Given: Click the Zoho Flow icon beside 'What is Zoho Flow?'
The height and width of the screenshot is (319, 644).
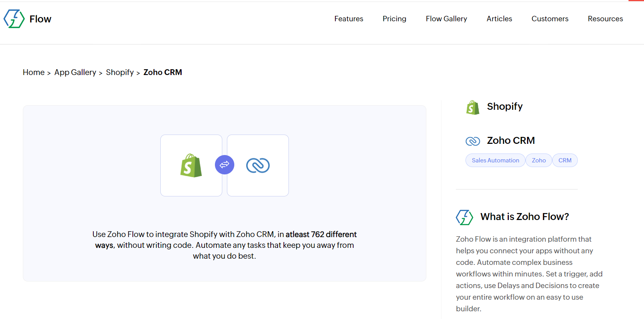Looking at the screenshot, I should [464, 217].
